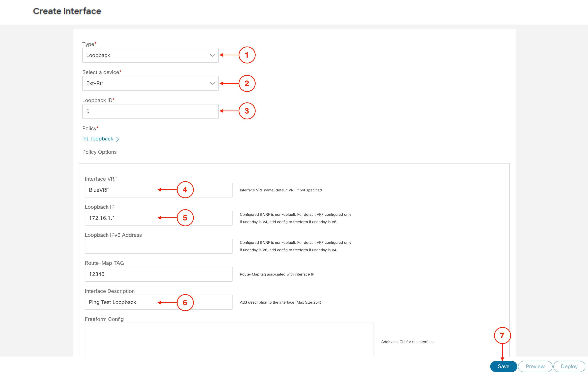Save the interface configuration
Image resolution: width=588 pixels, height=375 pixels.
(503, 367)
